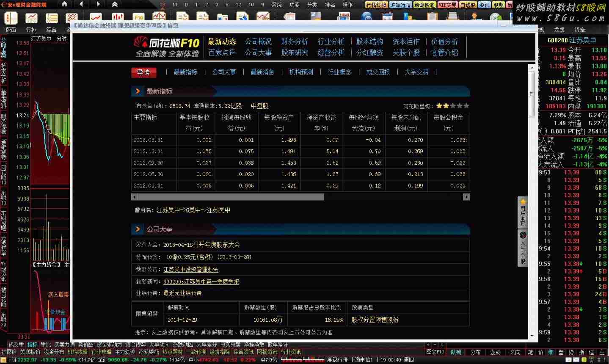The image size is (609, 364).
Task: Click 扩展区 in bottom bar
Action: (x=8, y=352)
